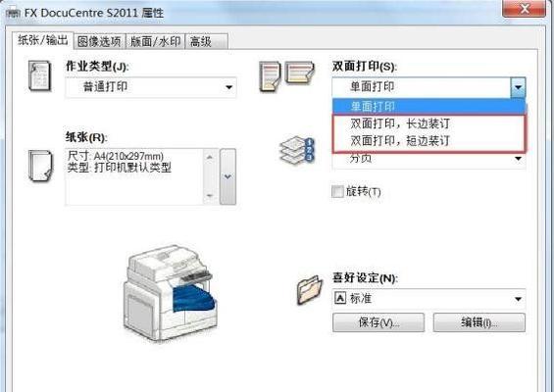Toggle the 旋转(T) checkbox

(x=337, y=192)
